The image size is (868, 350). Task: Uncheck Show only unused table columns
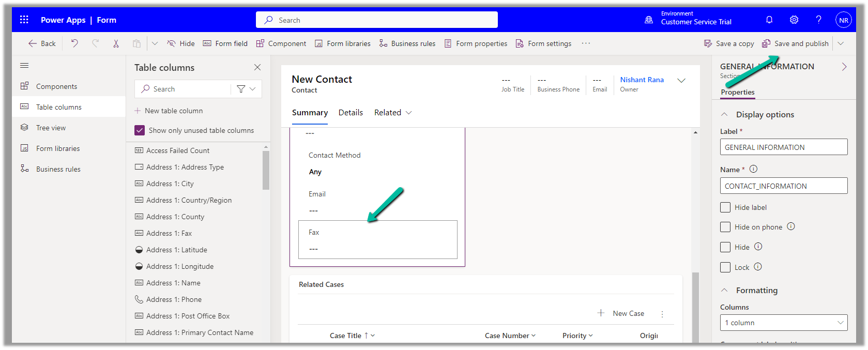[x=140, y=130]
